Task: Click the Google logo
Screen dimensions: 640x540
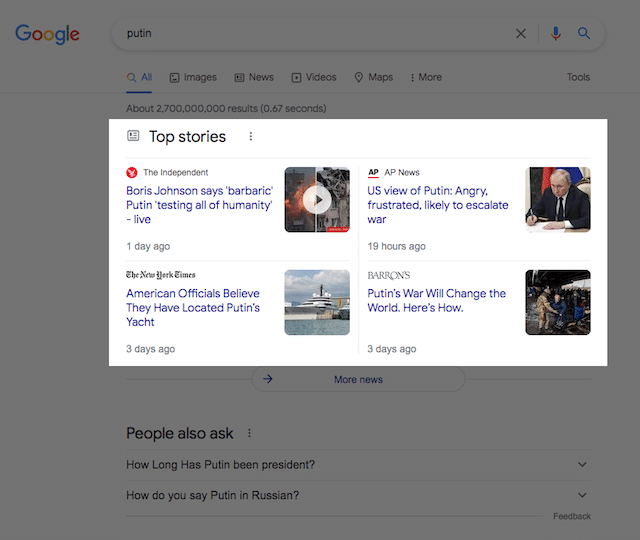Action: point(47,33)
